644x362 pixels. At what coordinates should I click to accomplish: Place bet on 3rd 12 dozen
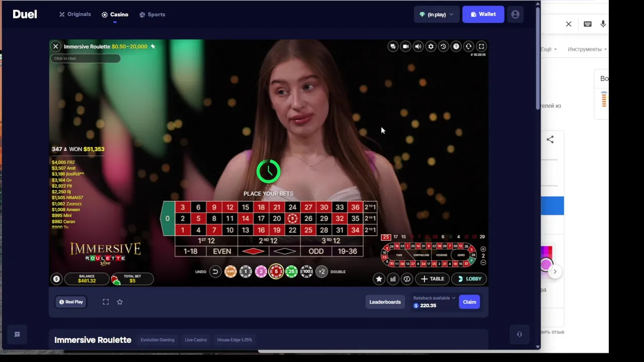[332, 241]
